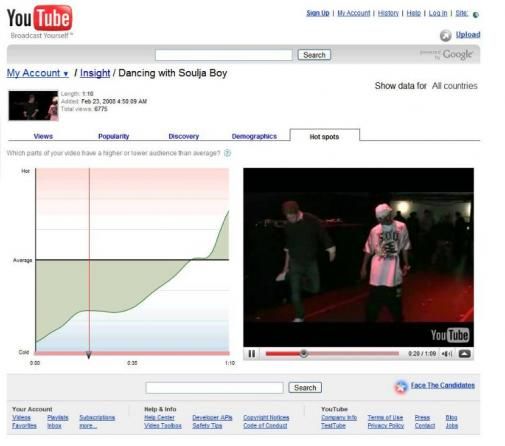The height and width of the screenshot is (446, 505).
Task: Open the All countries selector
Action: point(454,86)
